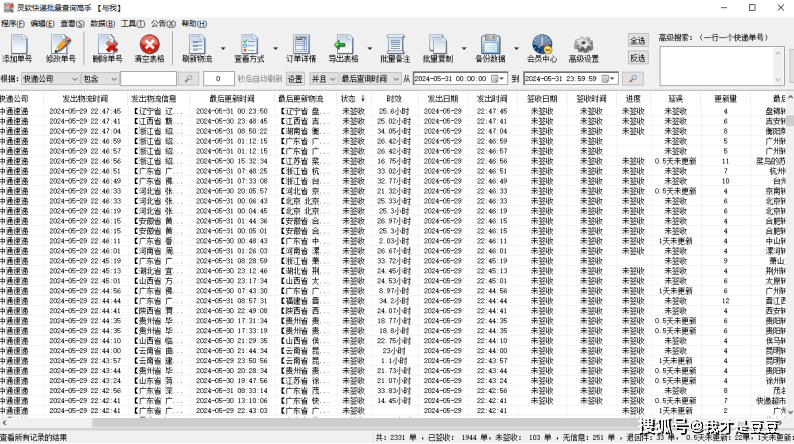Open the 包含 condition dropdown

[100, 79]
